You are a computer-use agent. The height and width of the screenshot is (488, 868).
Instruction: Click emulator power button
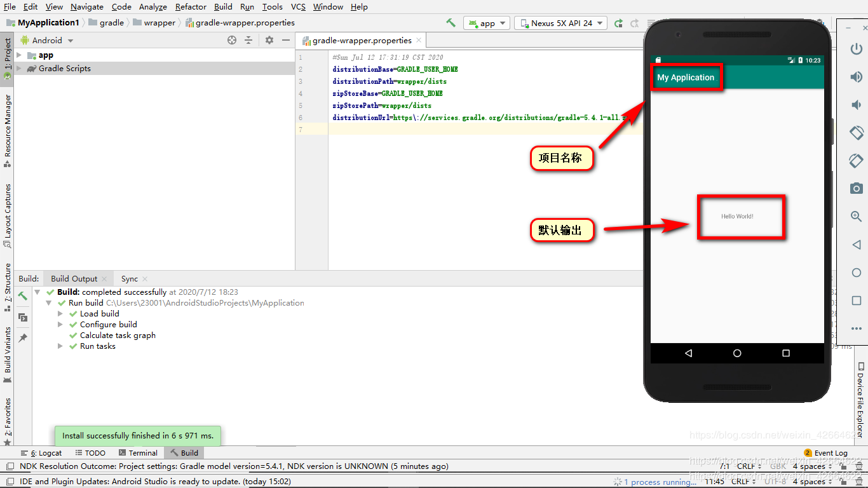(857, 49)
